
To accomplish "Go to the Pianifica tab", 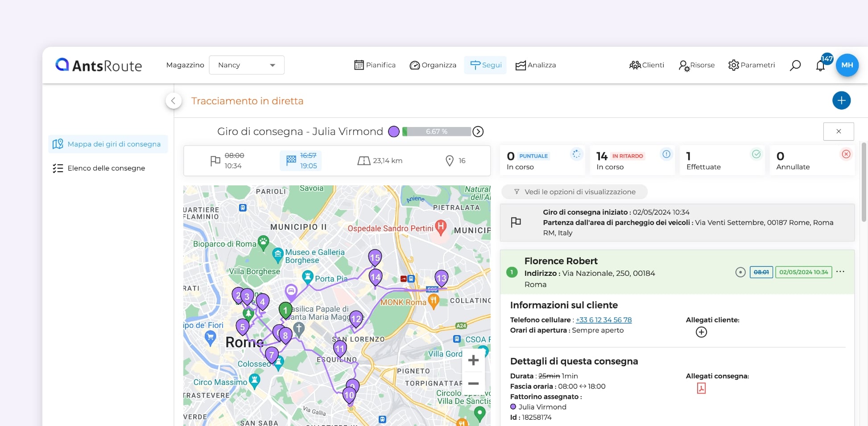I will click(375, 65).
